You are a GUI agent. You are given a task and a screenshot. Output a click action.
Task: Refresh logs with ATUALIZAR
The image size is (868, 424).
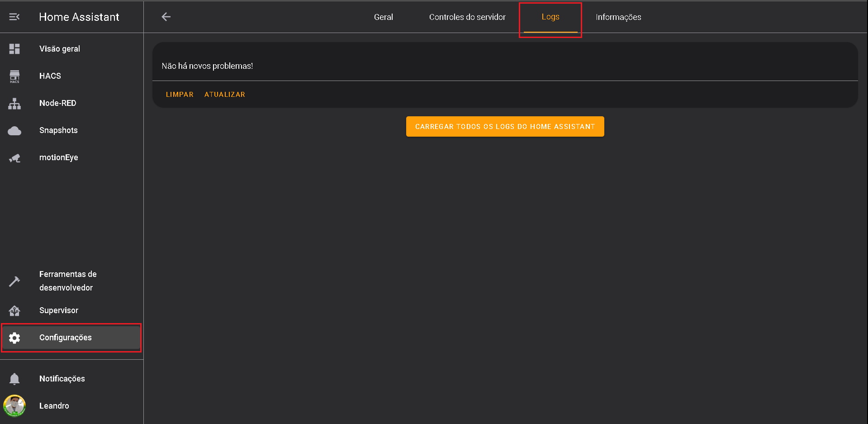click(x=225, y=95)
